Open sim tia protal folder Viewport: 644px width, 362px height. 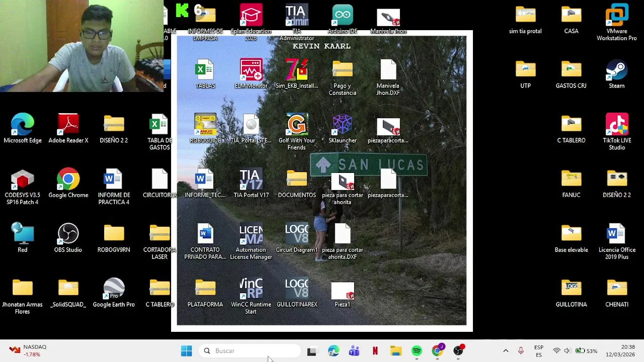pos(525,19)
